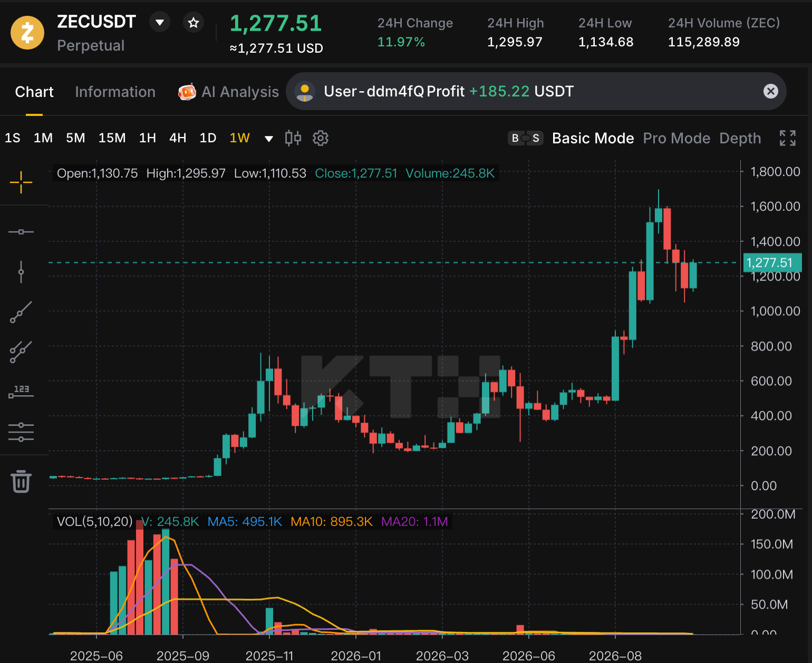Expand chart to fullscreen
This screenshot has width=812, height=663.
click(788, 138)
